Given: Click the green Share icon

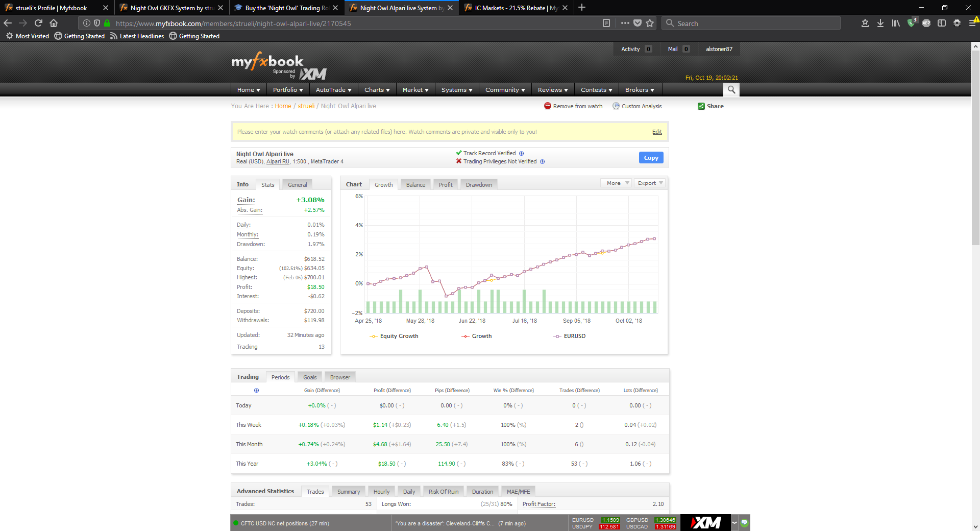Looking at the screenshot, I should (701, 106).
